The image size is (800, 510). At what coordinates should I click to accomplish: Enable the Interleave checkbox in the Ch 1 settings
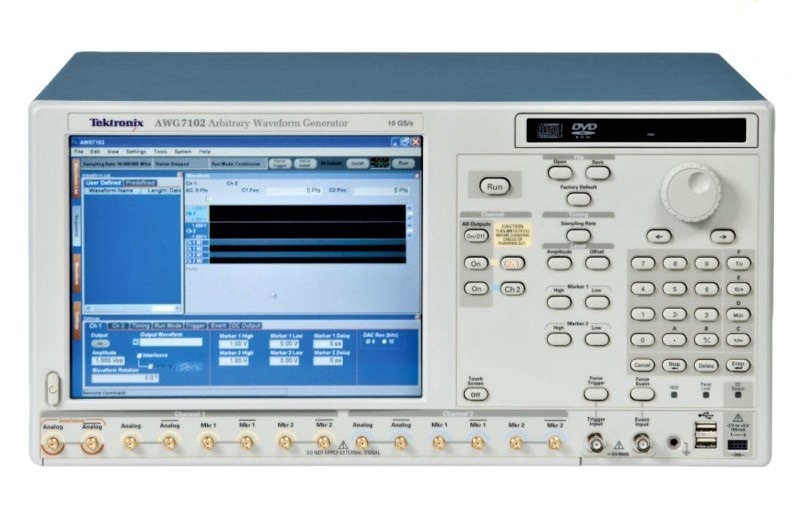[140, 353]
